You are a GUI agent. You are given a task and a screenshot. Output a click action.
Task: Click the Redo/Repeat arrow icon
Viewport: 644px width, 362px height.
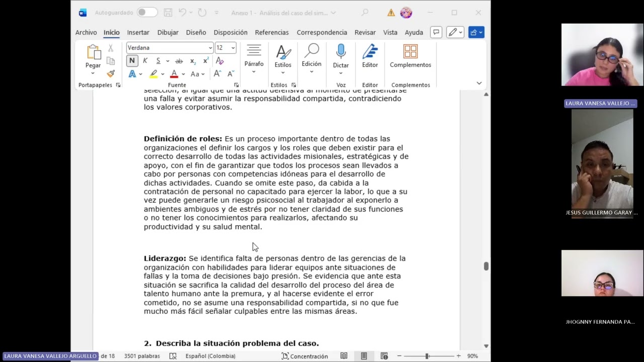[202, 13]
